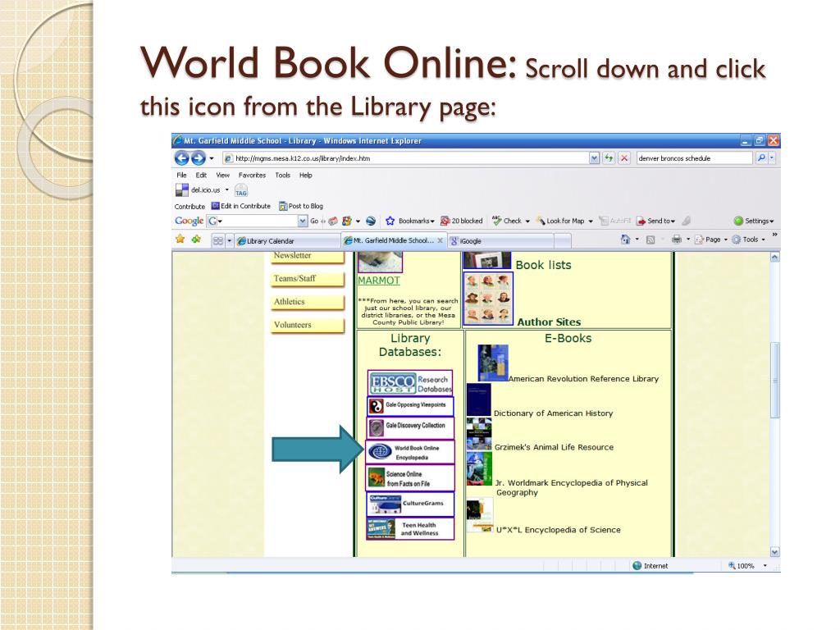Click the Add to Favorites icon
The width and height of the screenshot is (840, 630).
click(x=196, y=240)
